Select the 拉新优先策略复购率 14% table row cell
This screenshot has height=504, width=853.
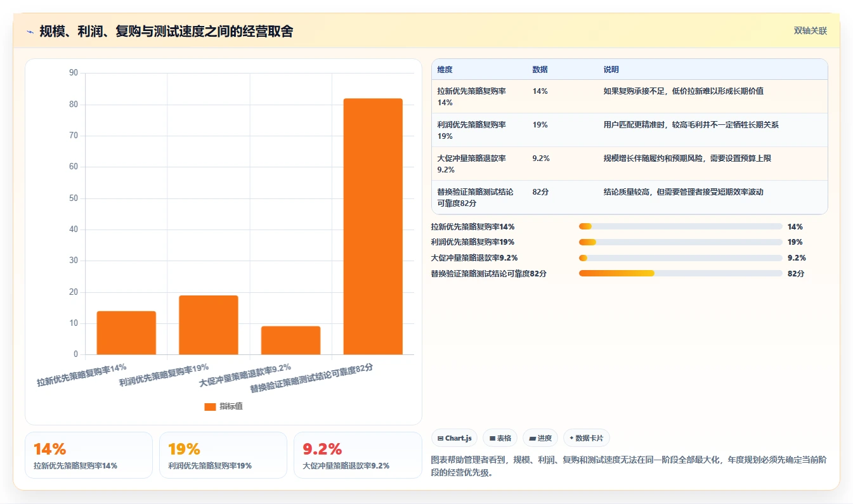coord(479,96)
